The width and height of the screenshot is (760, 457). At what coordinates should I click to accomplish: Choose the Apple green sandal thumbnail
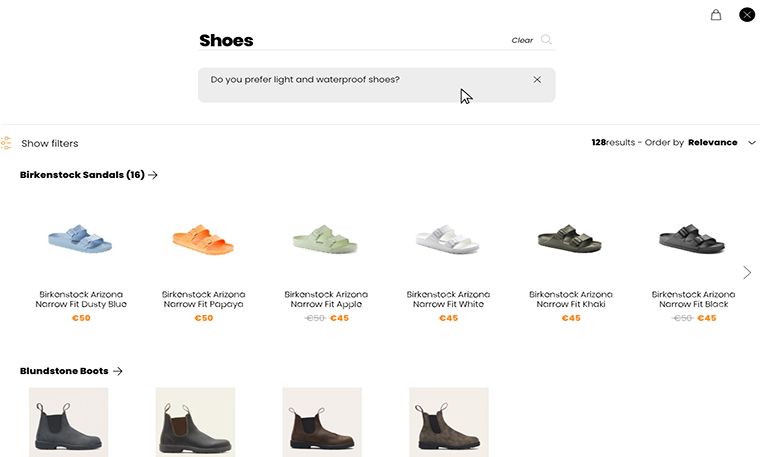pos(325,239)
